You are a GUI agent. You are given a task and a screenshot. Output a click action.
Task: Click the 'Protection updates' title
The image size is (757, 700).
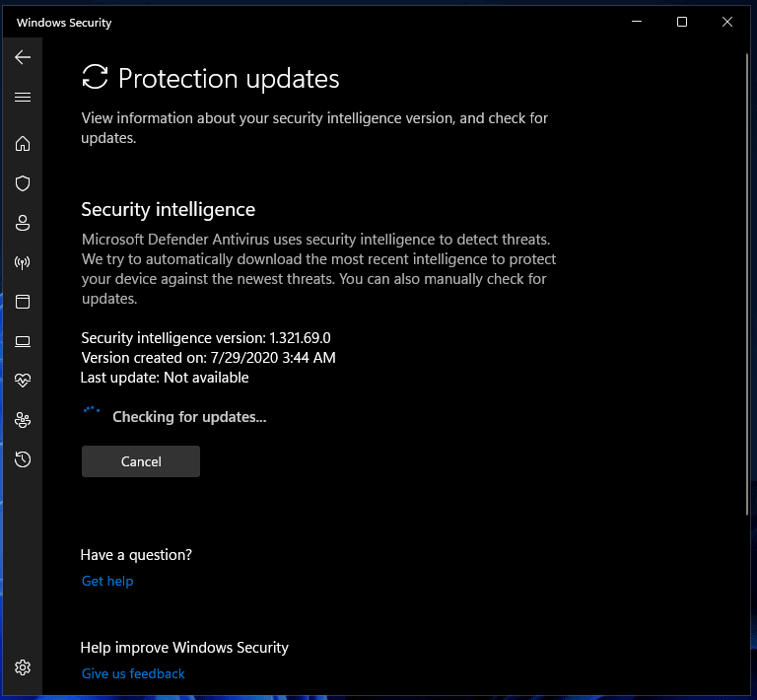[x=229, y=78]
